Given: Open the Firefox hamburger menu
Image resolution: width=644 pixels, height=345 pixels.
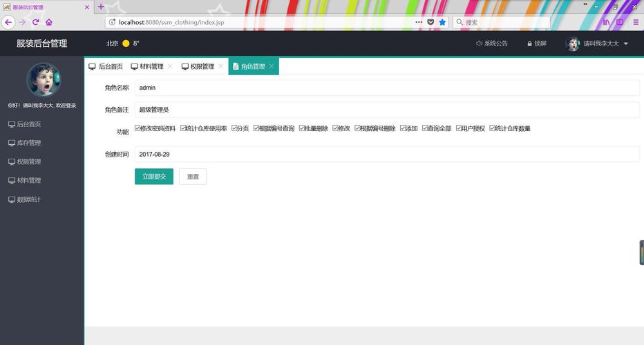Looking at the screenshot, I should point(636,22).
